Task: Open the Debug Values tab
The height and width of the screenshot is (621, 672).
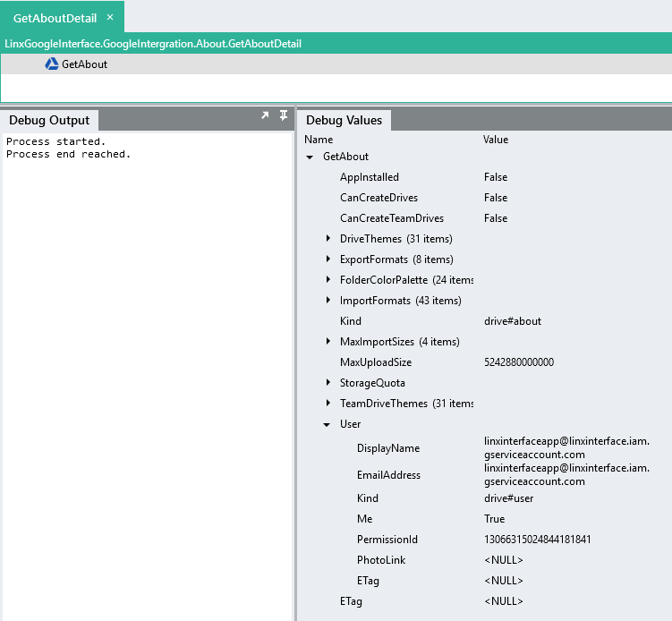Action: (345, 120)
